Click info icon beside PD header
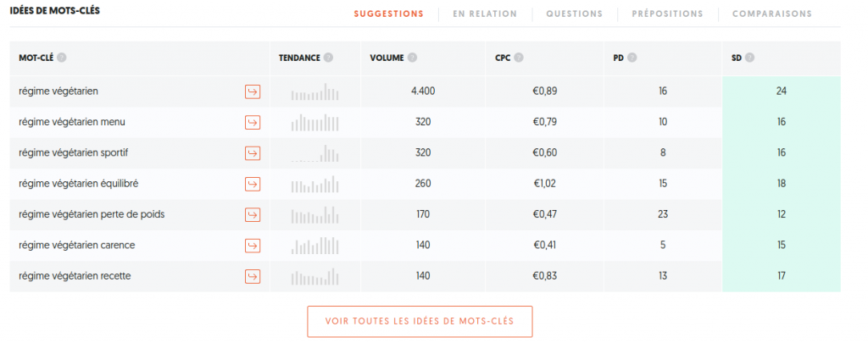 point(632,58)
